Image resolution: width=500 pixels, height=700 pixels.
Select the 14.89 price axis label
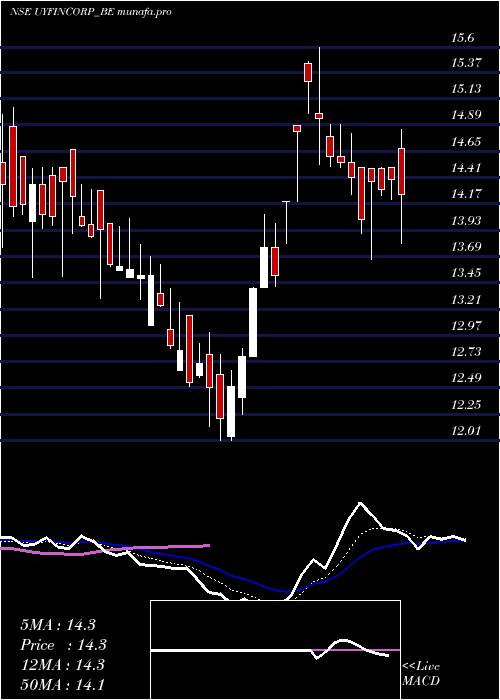(x=466, y=115)
